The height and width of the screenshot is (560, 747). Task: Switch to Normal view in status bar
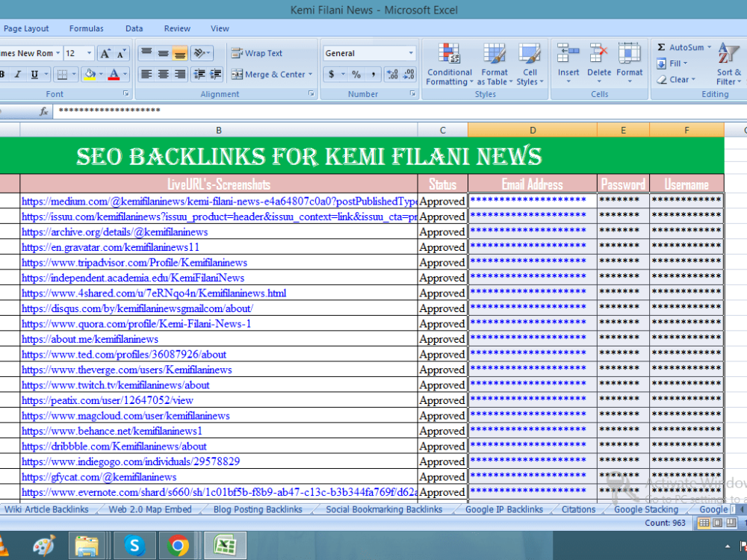coord(703,523)
